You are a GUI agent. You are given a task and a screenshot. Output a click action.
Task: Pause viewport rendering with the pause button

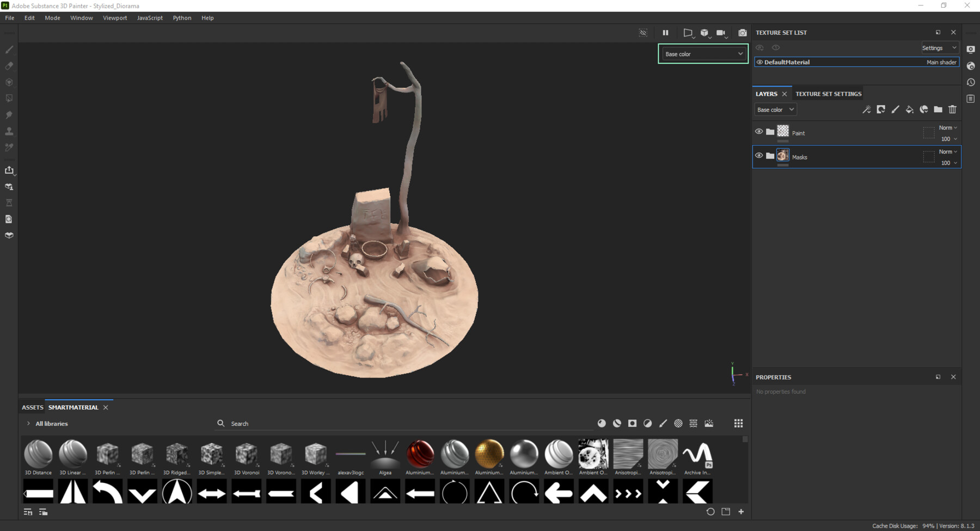[665, 33]
